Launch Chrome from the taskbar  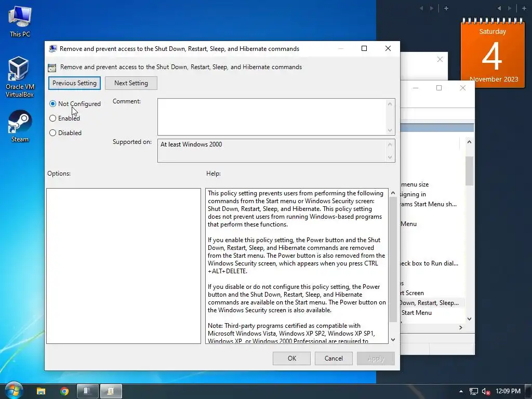[x=64, y=391]
